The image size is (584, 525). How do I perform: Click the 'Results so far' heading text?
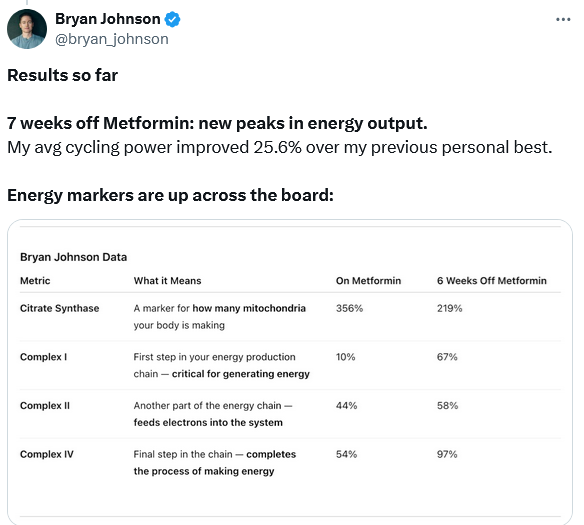(x=63, y=75)
